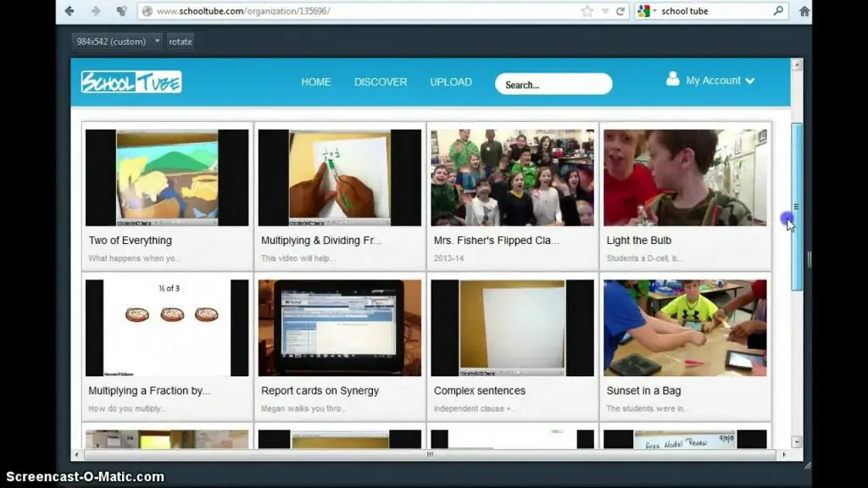Click the search magnifier icon in toolbar

pos(778,10)
